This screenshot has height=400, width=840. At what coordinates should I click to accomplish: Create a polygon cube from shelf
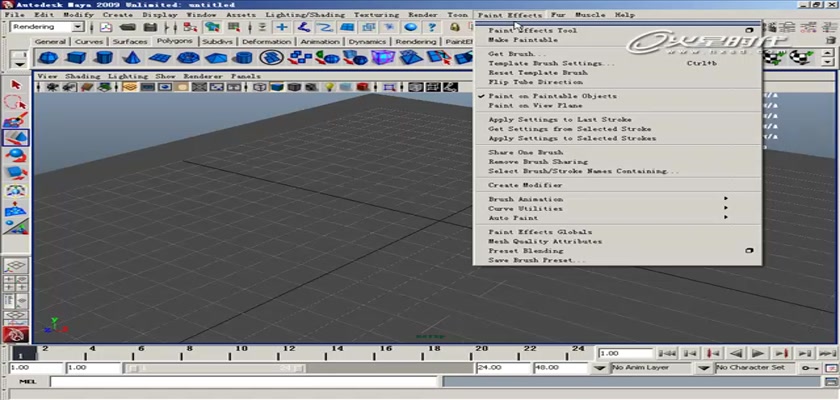[x=76, y=57]
